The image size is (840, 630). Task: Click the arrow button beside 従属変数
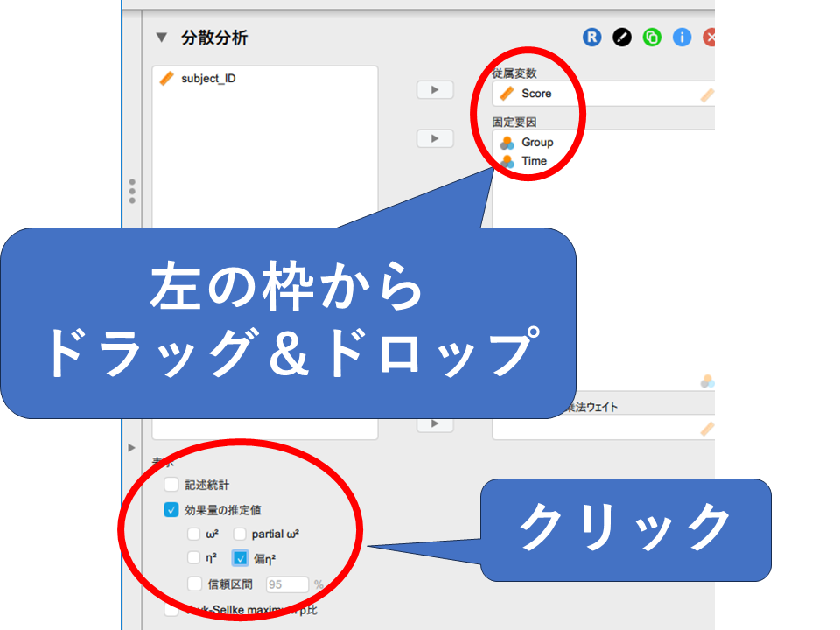pos(434,89)
